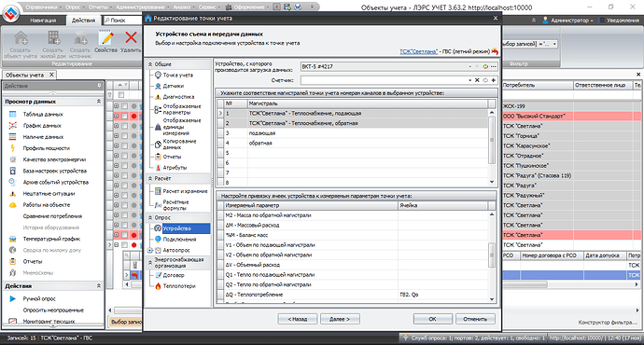Tick checkbox in ООО "Высокий Стандарт" row
This screenshot has width=644, height=345.
[124, 117]
